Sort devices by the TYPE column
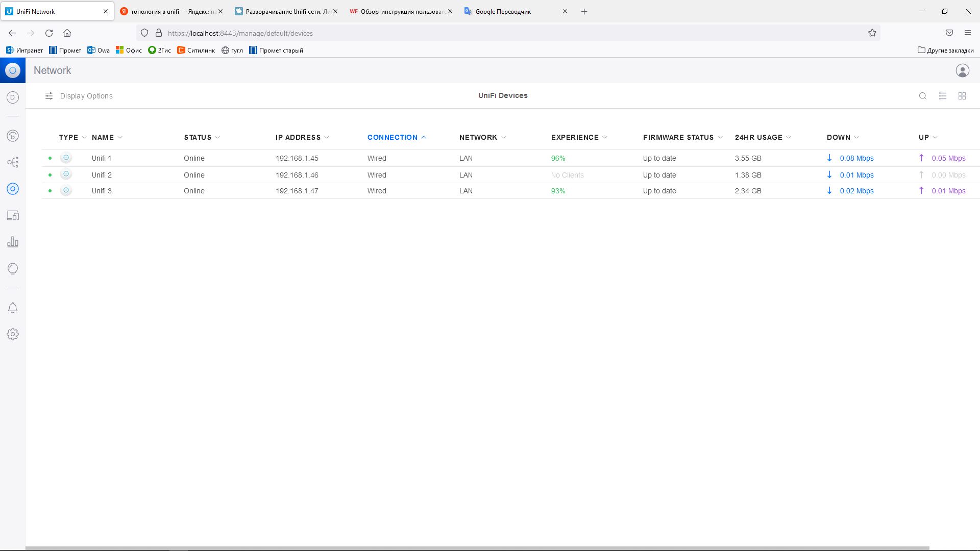 click(x=72, y=137)
